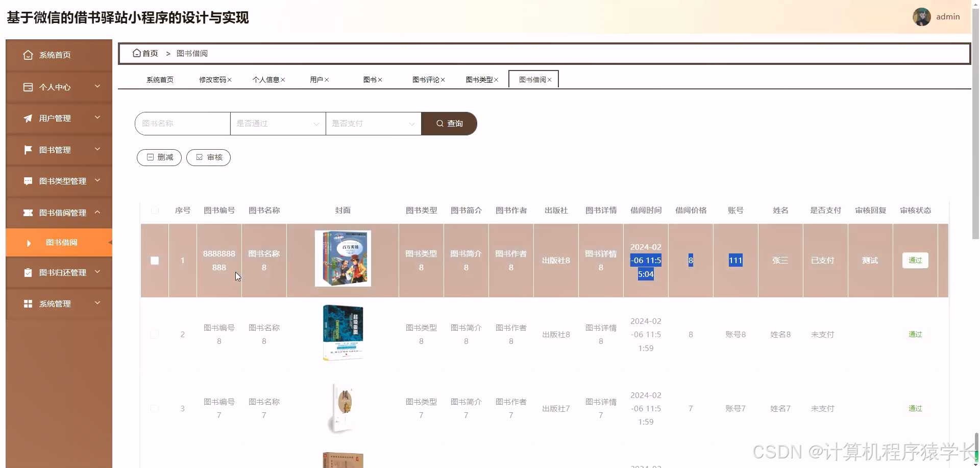
Task: Open the 百万英镑 book cover thumbnail
Action: [343, 259]
